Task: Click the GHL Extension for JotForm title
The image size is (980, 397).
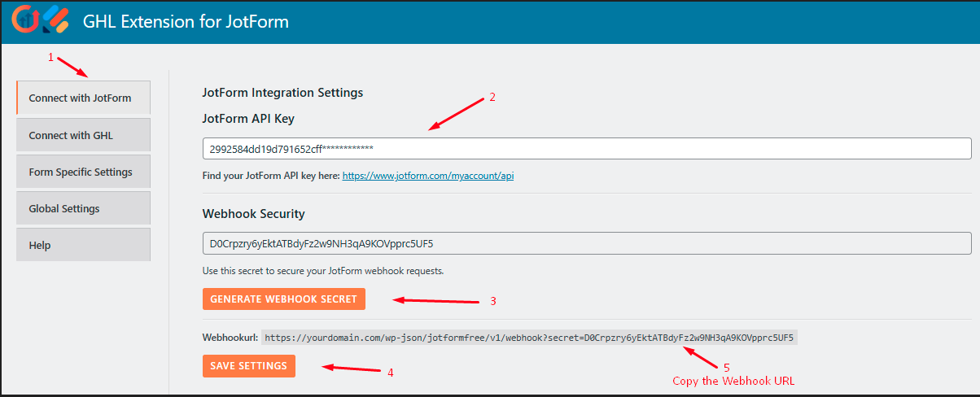Action: (x=186, y=21)
